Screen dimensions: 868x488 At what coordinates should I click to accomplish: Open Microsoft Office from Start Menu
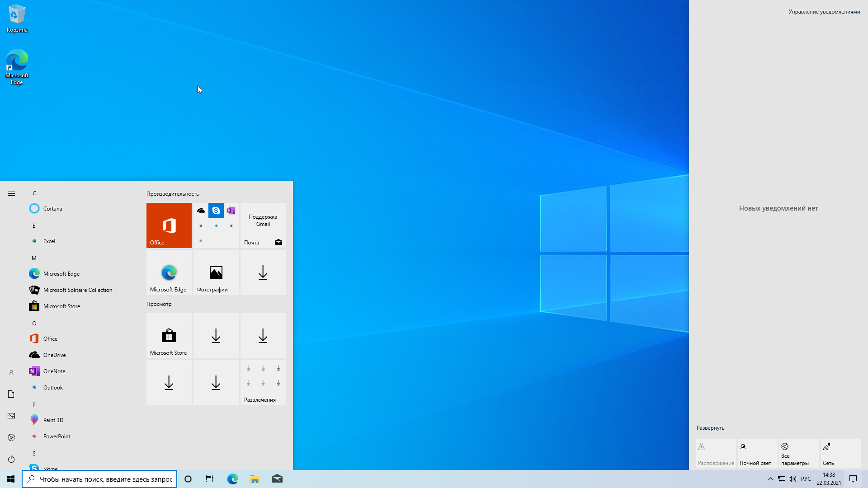(50, 338)
